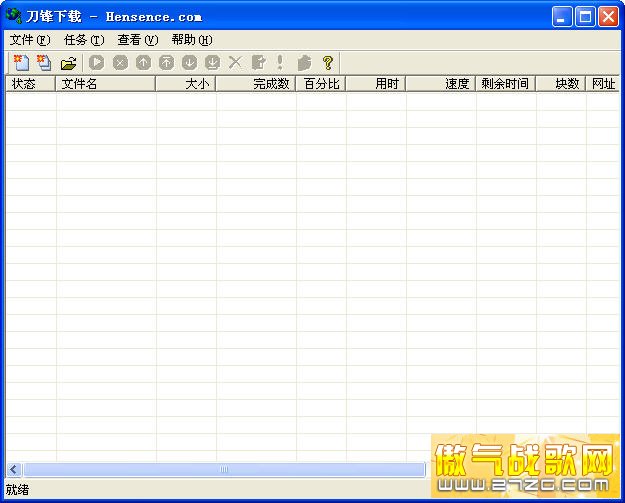Sort by the 剩余时间 column header
This screenshot has height=503, width=625.
(506, 84)
